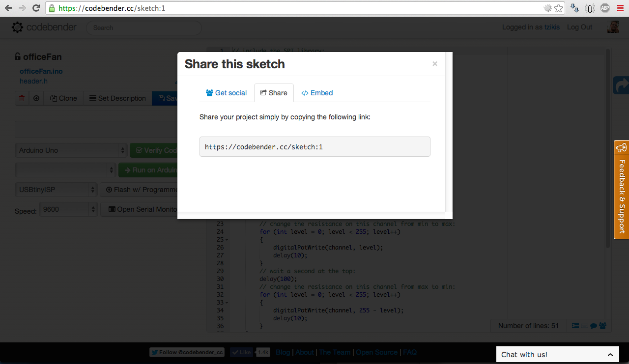Click the browser back arrow
The width and height of the screenshot is (629, 364).
point(8,8)
